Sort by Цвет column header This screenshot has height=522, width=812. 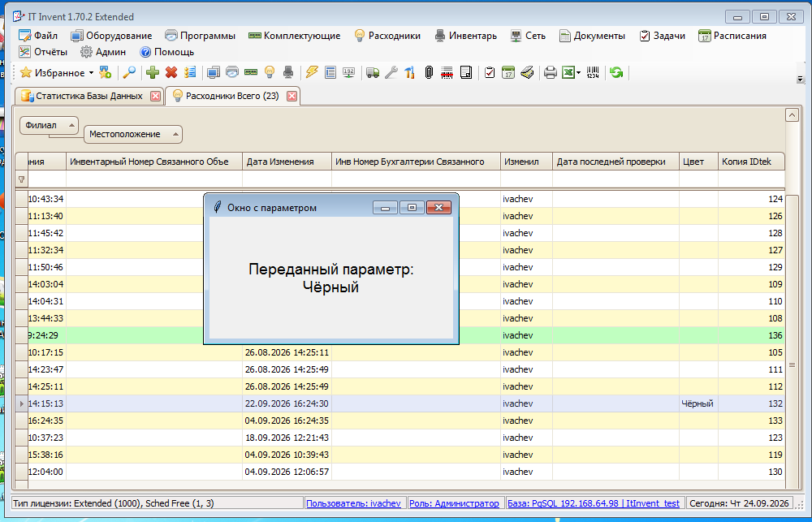[698, 162]
